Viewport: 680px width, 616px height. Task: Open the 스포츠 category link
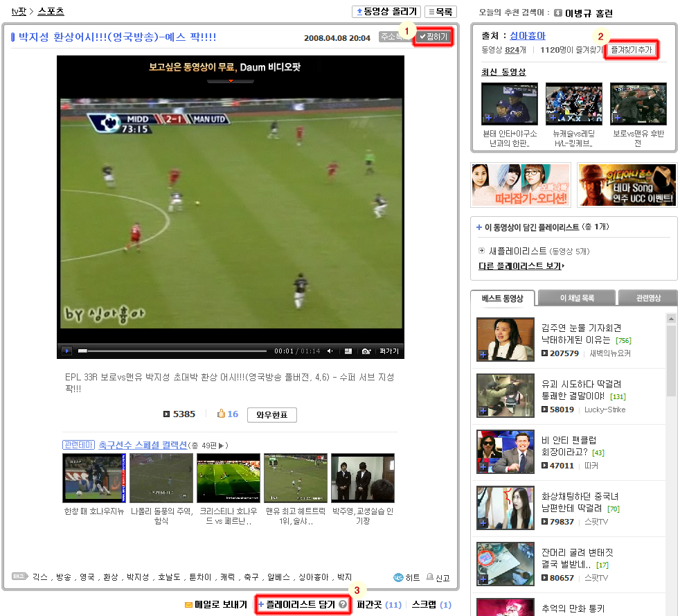click(x=51, y=11)
